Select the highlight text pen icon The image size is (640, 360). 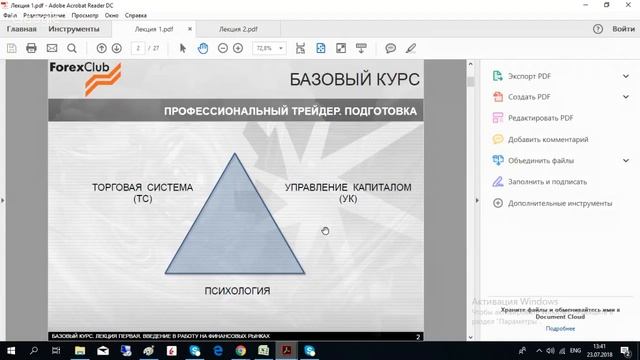tap(411, 48)
